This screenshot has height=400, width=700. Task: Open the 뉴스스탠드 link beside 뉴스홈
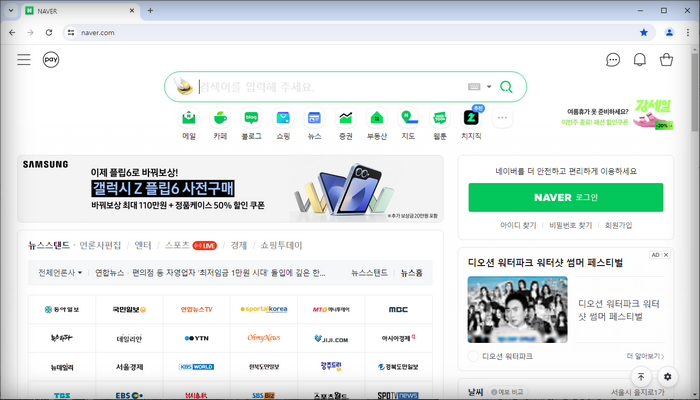[x=369, y=273]
